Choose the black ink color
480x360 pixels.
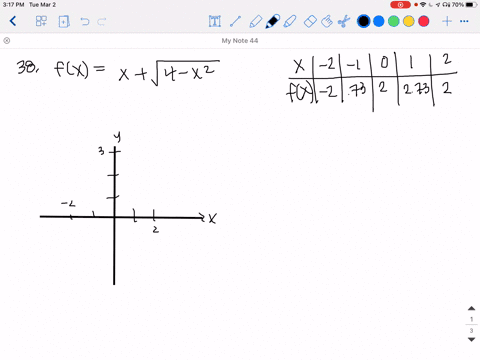point(364,21)
